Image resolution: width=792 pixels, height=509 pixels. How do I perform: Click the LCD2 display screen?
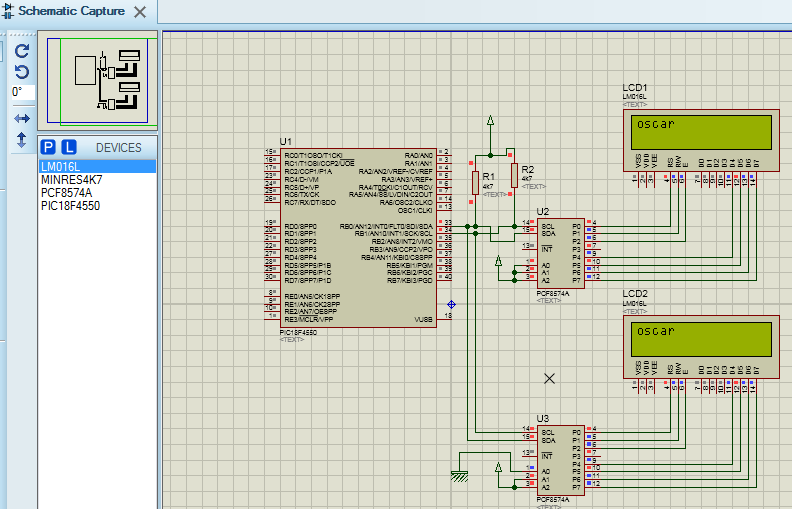tap(702, 339)
